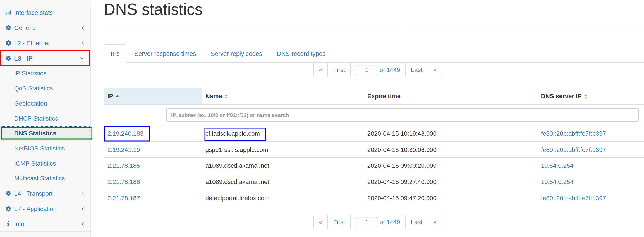Select DNS Statistics in sidebar
This screenshot has height=237, width=644.
[x=35, y=133]
